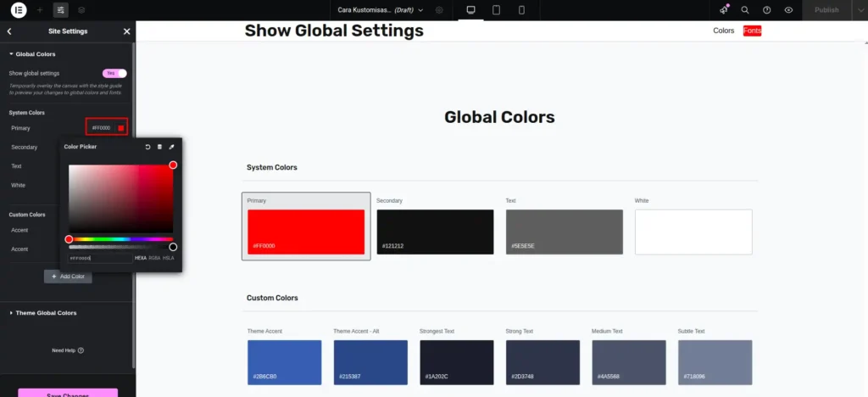The image size is (868, 397).
Task: Select RGBA color format
Action: [x=154, y=258]
